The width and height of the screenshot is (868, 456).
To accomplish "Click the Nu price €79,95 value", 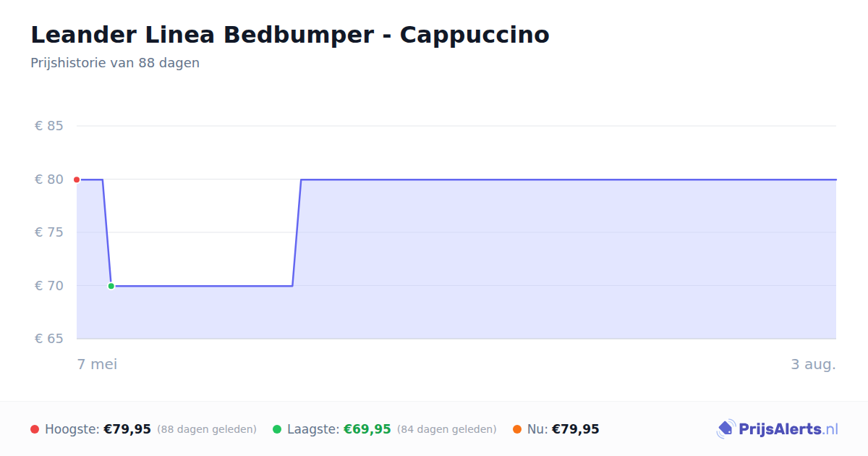I will point(575,429).
